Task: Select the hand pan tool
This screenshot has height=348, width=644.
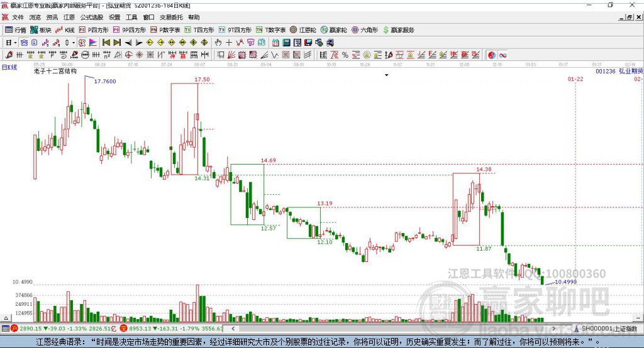Action: pyautogui.click(x=218, y=43)
